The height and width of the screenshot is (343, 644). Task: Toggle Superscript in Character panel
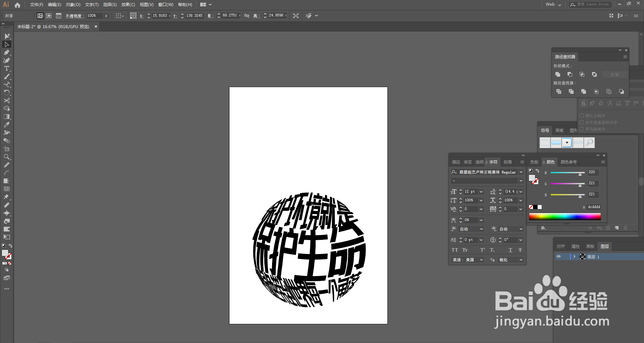click(483, 250)
